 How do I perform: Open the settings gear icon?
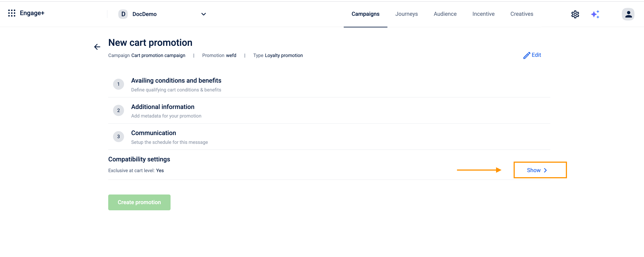point(575,14)
